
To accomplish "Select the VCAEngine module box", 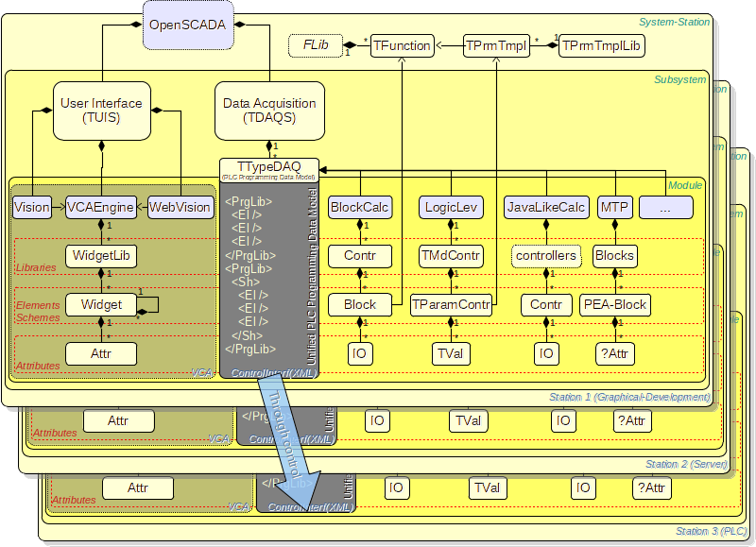I will point(101,207).
